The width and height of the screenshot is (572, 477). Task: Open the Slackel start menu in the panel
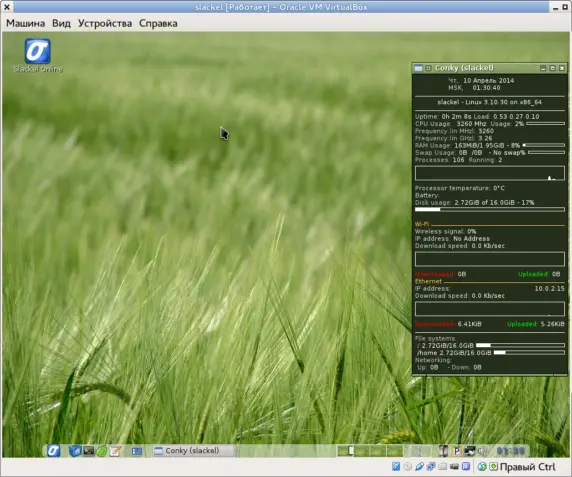53,451
